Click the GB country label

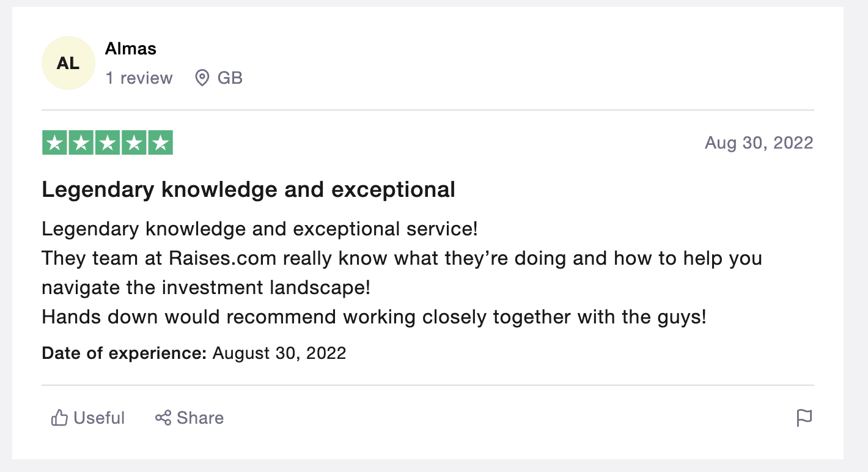point(230,78)
